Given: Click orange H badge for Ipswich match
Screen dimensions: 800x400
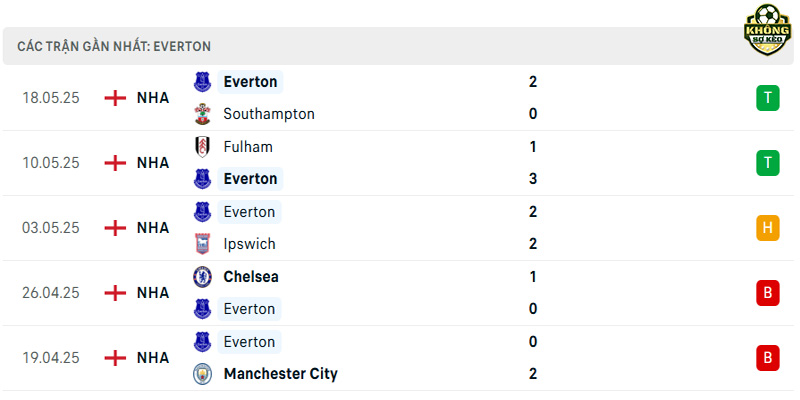Looking at the screenshot, I should point(767,228).
